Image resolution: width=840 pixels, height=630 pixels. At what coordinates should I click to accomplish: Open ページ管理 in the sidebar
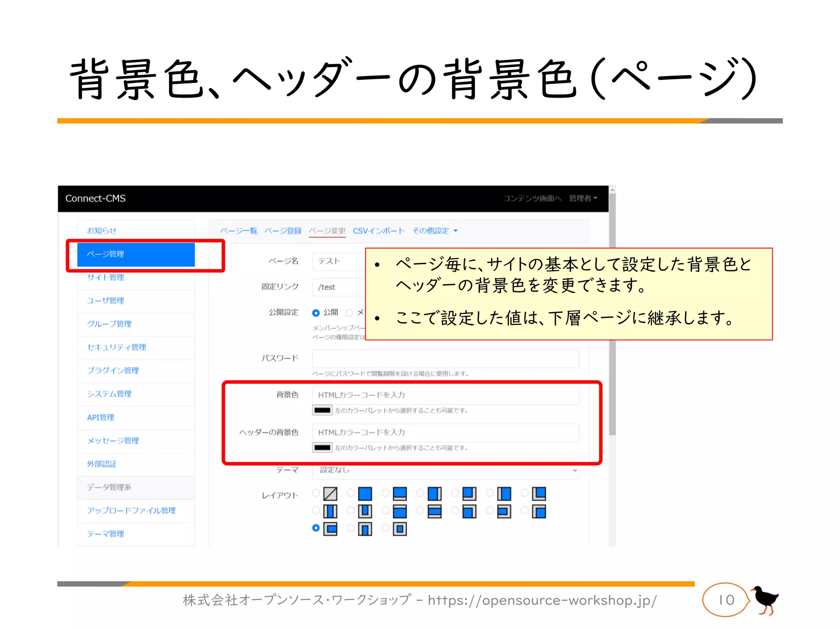tap(136, 254)
